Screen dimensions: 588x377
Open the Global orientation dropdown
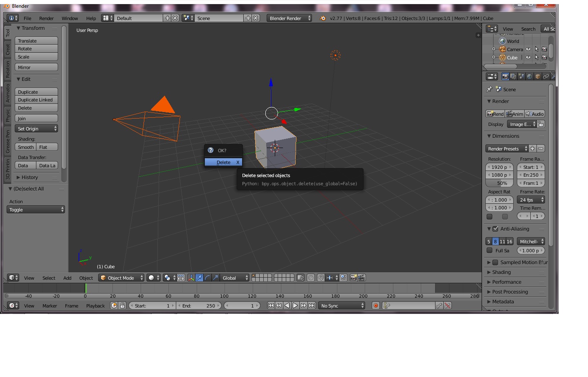235,278
